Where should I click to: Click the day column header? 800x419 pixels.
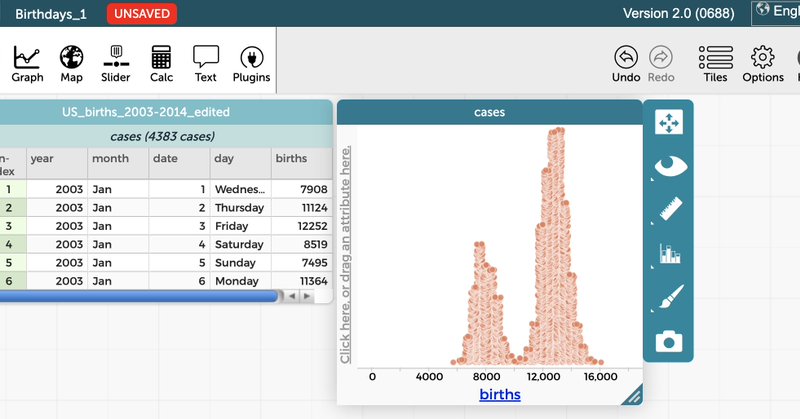point(240,163)
